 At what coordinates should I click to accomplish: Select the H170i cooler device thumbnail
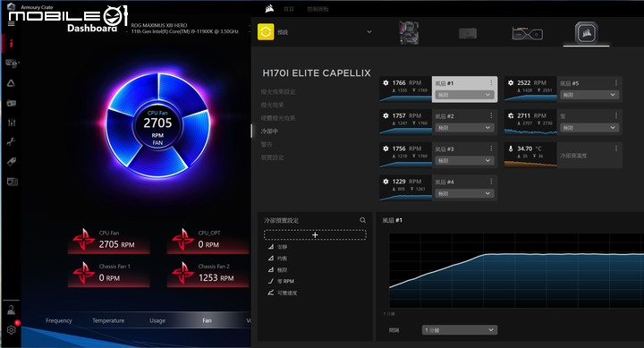(x=587, y=33)
